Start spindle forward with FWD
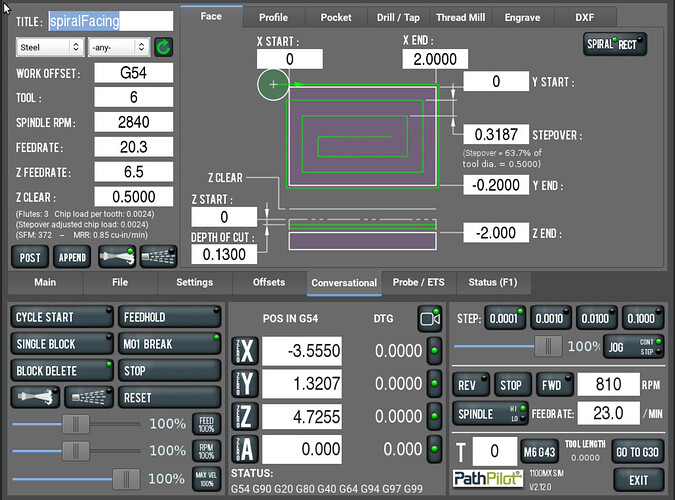Screen dimensions: 675x500 click(555, 385)
